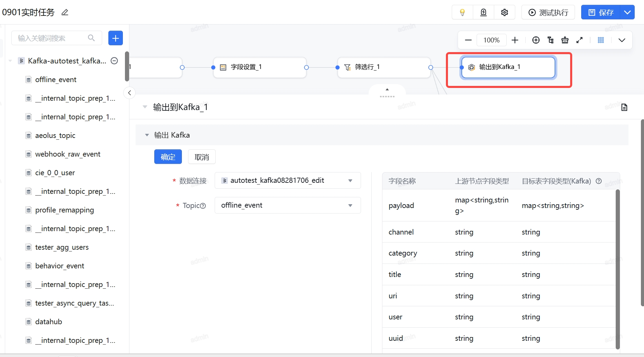Image resolution: width=644 pixels, height=357 pixels.
Task: Zoom in canvas with plus button
Action: [515, 40]
